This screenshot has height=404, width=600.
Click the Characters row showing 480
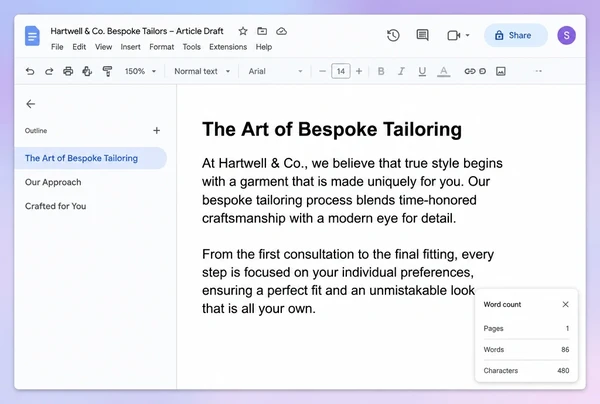526,371
